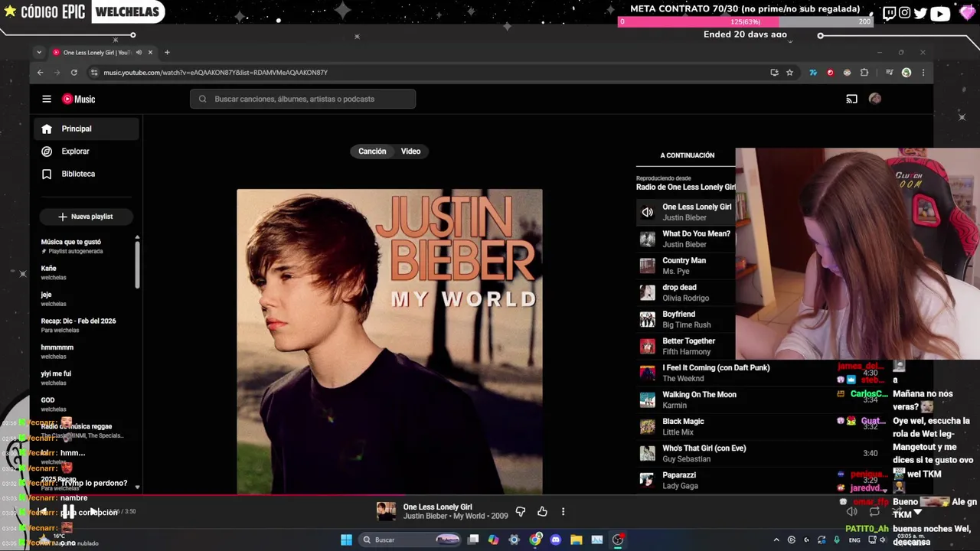The height and width of the screenshot is (551, 980).
Task: Go to Principal in the sidebar
Action: [87, 129]
